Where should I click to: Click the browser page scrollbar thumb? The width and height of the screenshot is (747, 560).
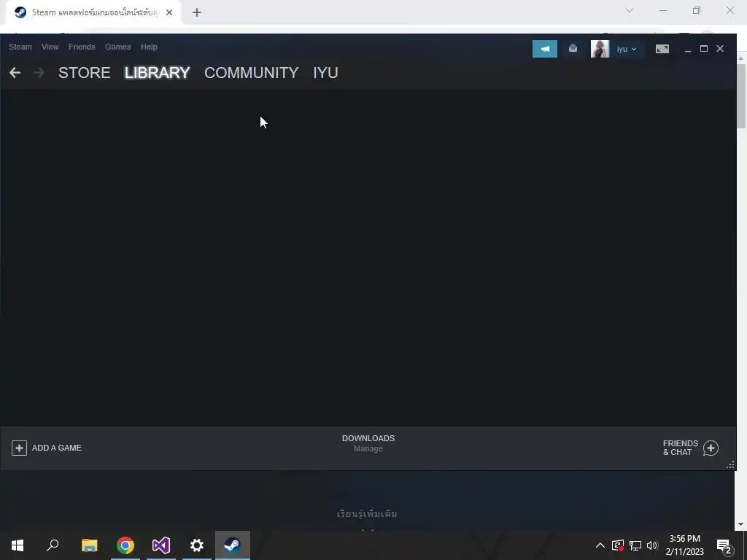(741, 96)
